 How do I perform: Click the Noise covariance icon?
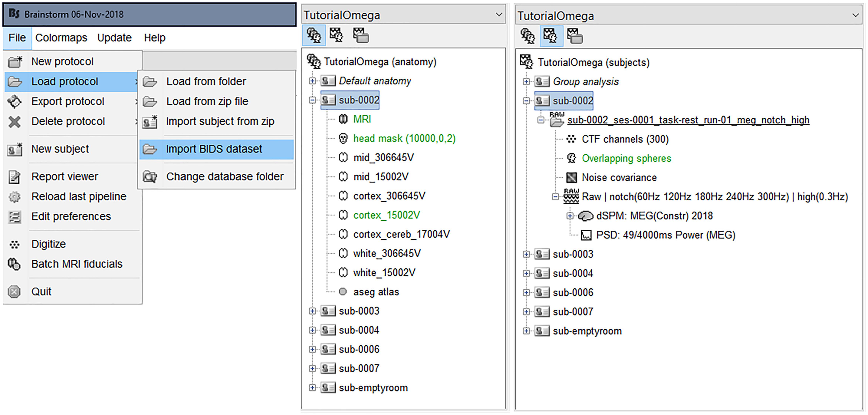pyautogui.click(x=572, y=178)
